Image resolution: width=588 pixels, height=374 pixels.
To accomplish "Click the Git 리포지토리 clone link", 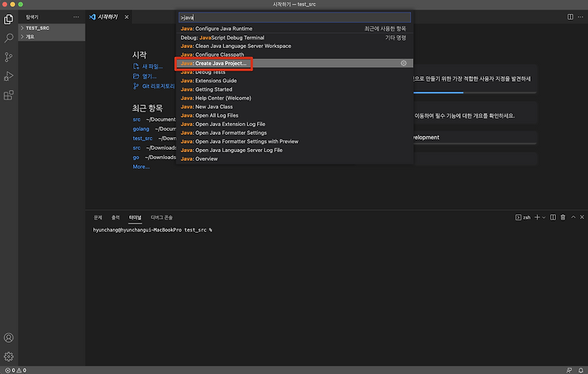I will tap(158, 86).
